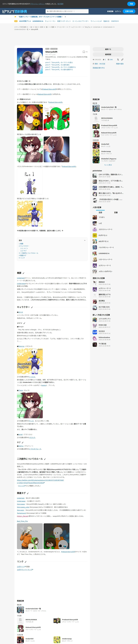
Task: Click the 英語版記事を作る link
Action: coord(99,68)
